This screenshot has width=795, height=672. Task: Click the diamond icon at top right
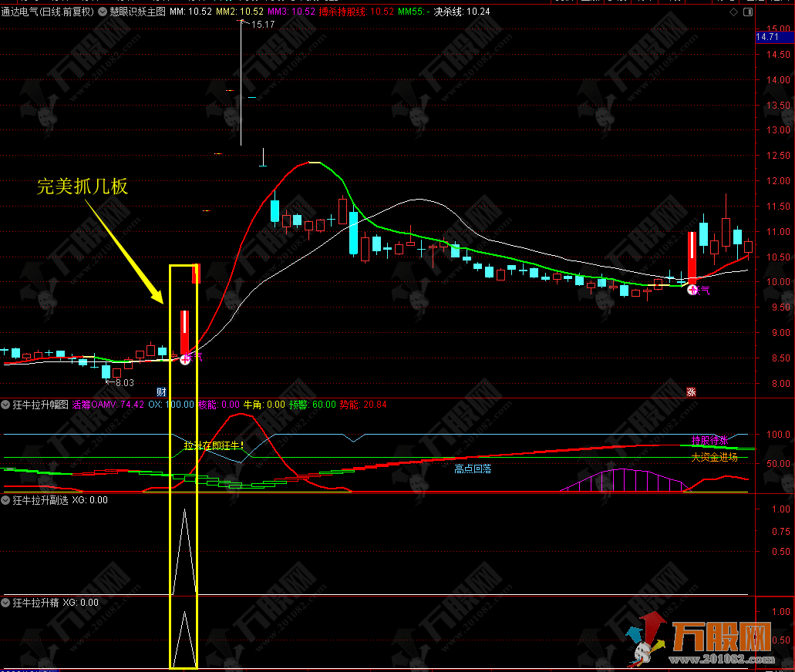point(733,12)
